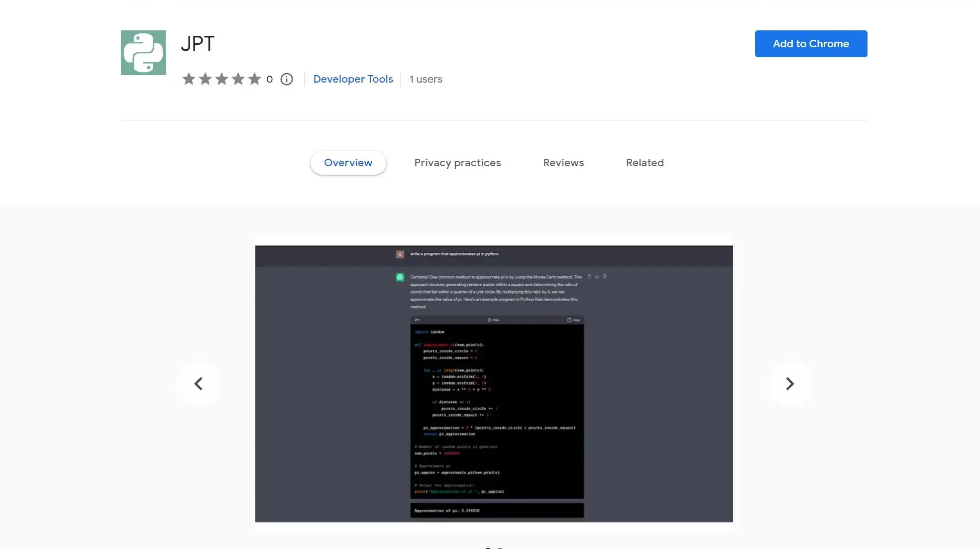The image size is (980, 549).
Task: Click the fifth star rating icon
Action: point(254,79)
